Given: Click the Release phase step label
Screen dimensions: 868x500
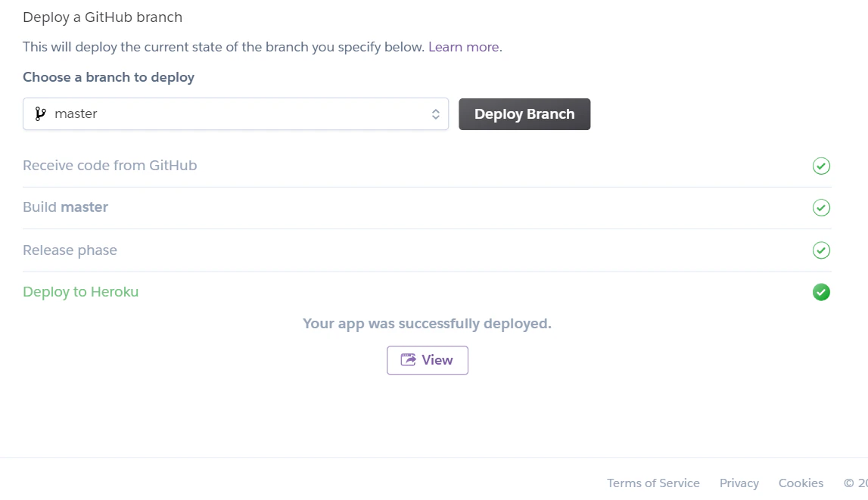Looking at the screenshot, I should tap(70, 250).
